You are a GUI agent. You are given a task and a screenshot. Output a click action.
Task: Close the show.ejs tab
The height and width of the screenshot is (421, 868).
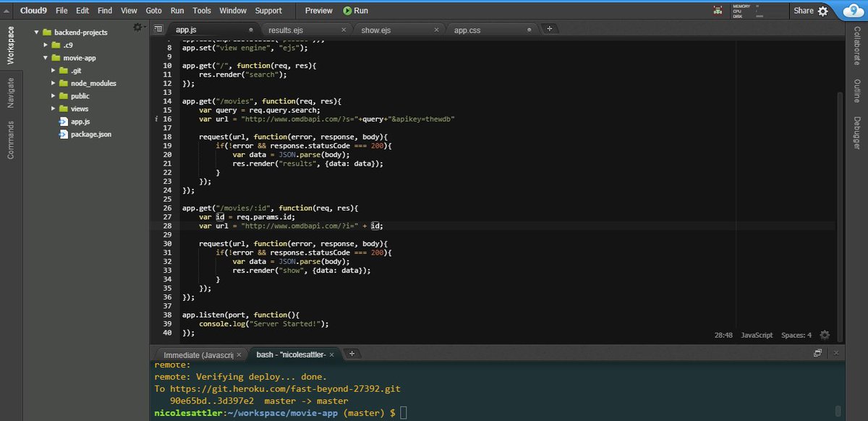click(436, 30)
